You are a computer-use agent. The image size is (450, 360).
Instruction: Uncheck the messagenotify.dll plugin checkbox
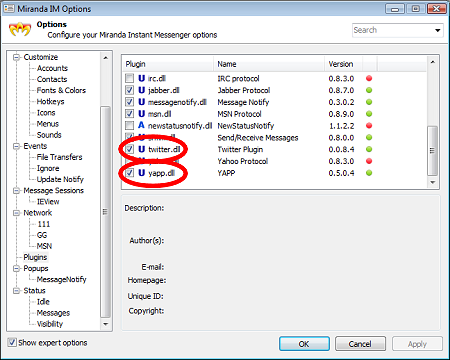[x=129, y=102]
